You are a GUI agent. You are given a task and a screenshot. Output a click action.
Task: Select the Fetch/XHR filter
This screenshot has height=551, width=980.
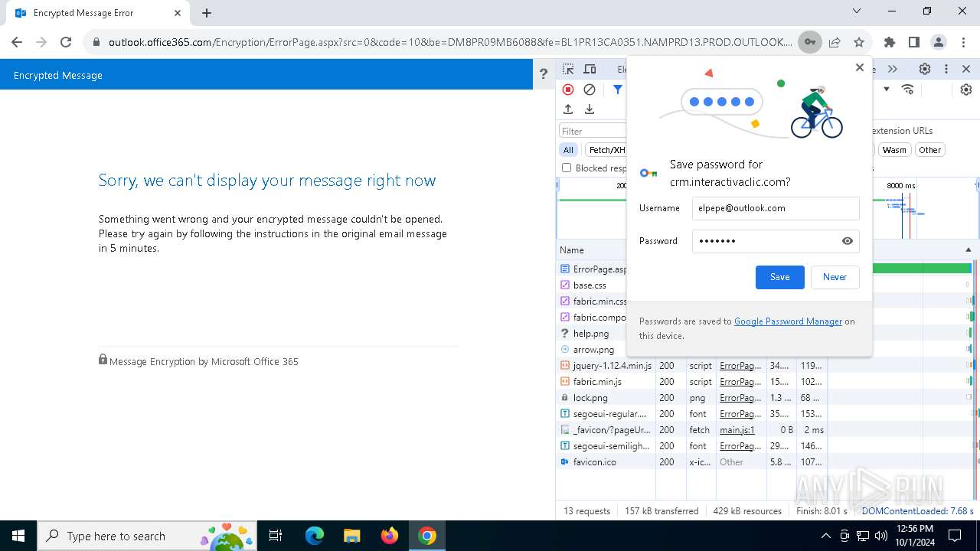pos(606,150)
